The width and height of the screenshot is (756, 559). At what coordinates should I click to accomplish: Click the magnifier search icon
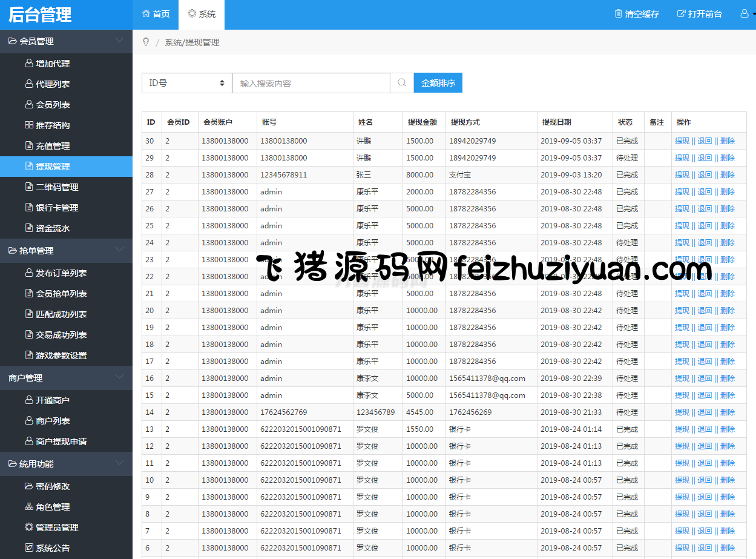[x=402, y=83]
